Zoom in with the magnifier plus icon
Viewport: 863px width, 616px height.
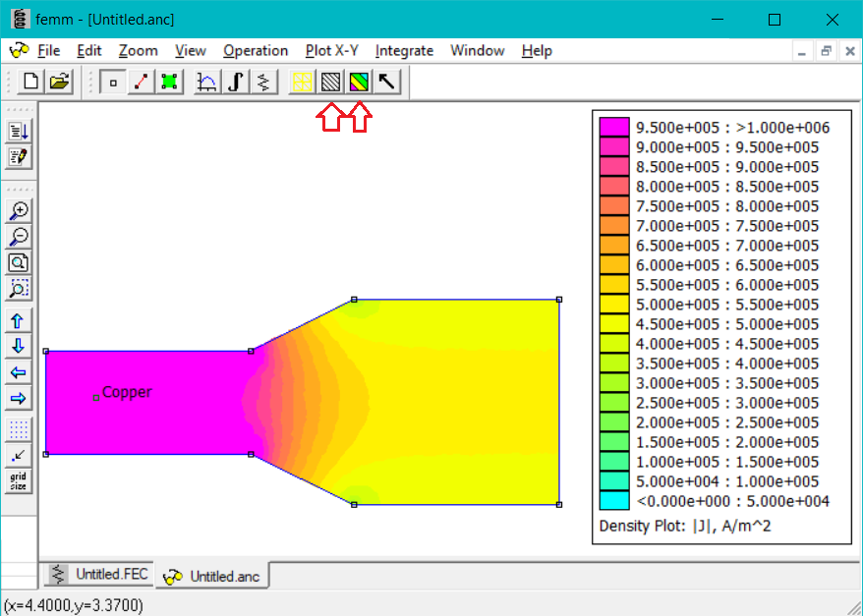(19, 210)
